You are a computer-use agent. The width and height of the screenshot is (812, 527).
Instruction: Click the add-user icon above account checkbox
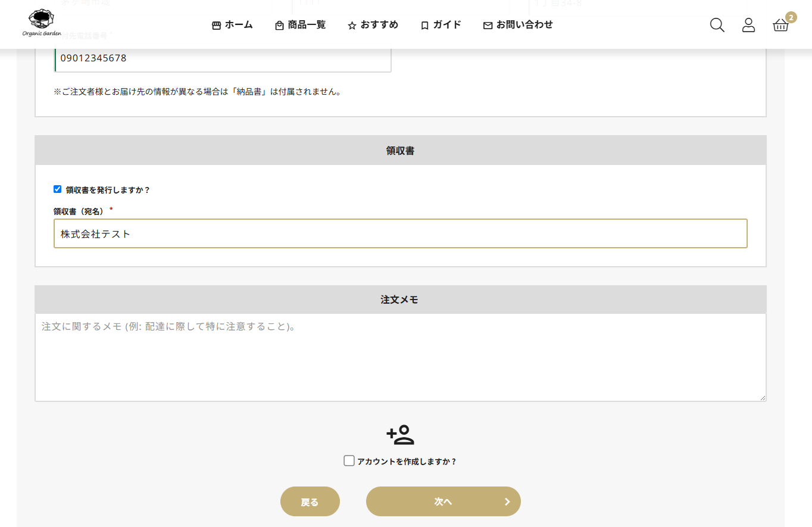400,435
